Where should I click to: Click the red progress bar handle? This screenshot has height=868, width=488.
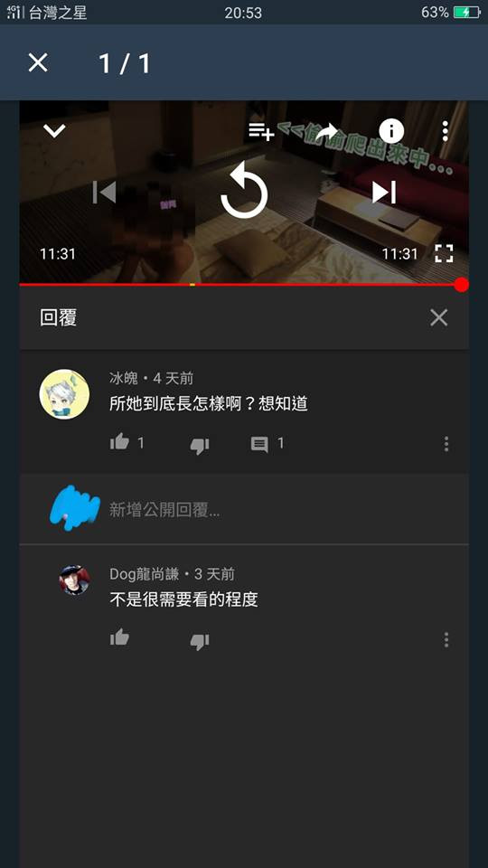point(461,285)
